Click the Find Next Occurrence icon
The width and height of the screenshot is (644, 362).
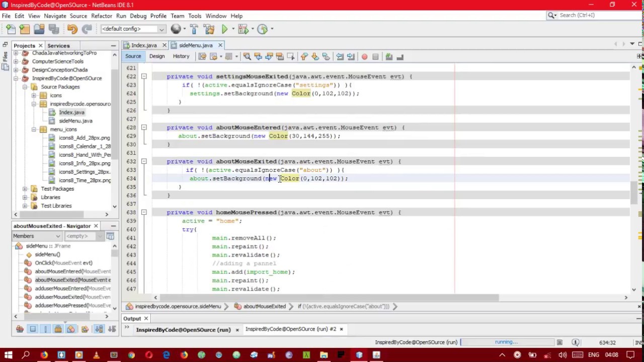click(269, 57)
